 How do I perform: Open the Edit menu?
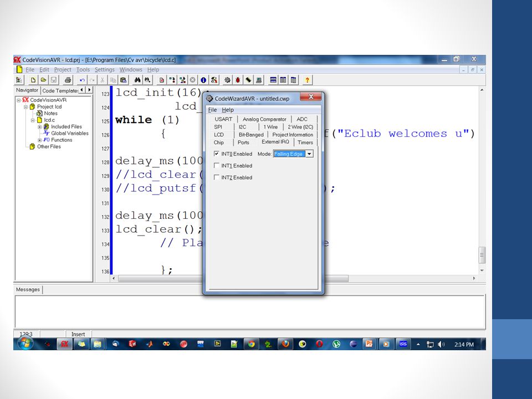click(x=44, y=70)
